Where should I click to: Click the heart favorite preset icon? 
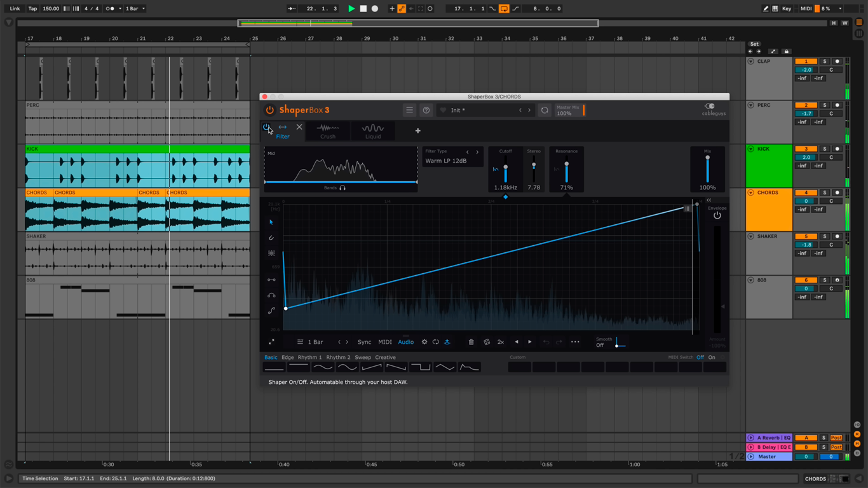[444, 111]
